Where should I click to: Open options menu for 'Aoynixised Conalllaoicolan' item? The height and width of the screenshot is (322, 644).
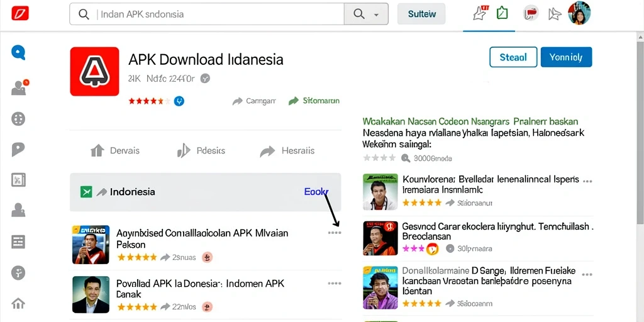coord(335,233)
